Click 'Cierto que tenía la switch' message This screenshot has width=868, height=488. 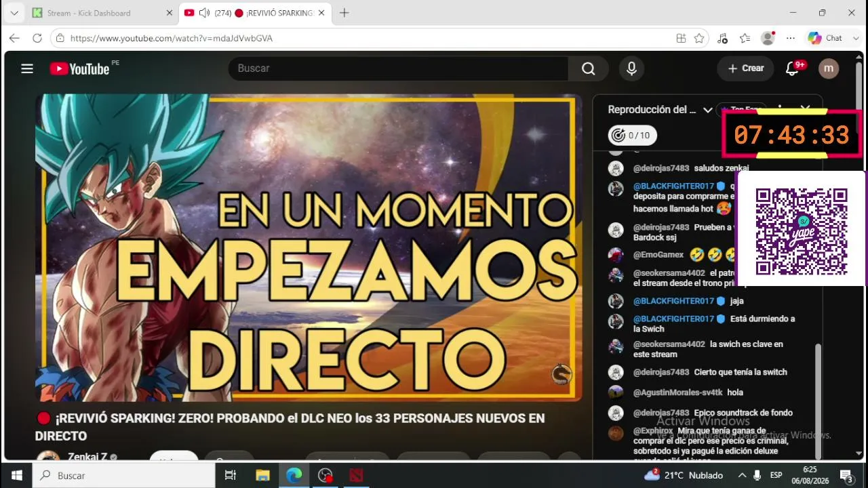(741, 372)
